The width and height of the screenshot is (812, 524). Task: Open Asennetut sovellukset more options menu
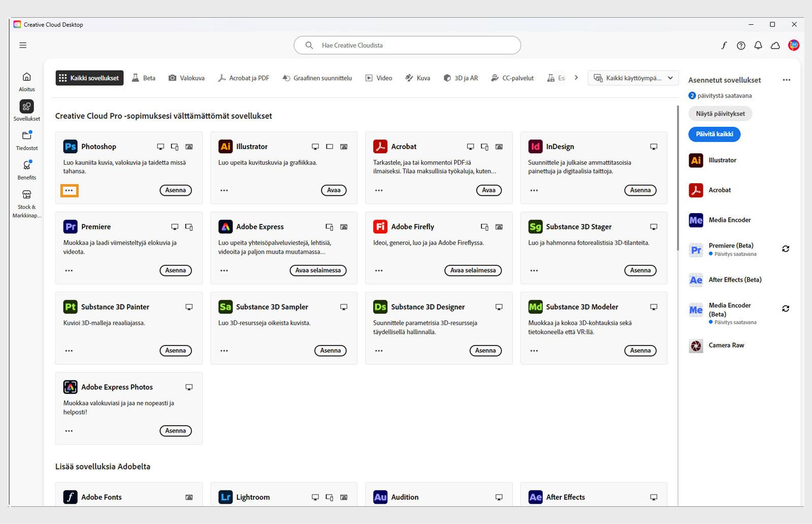pos(787,80)
